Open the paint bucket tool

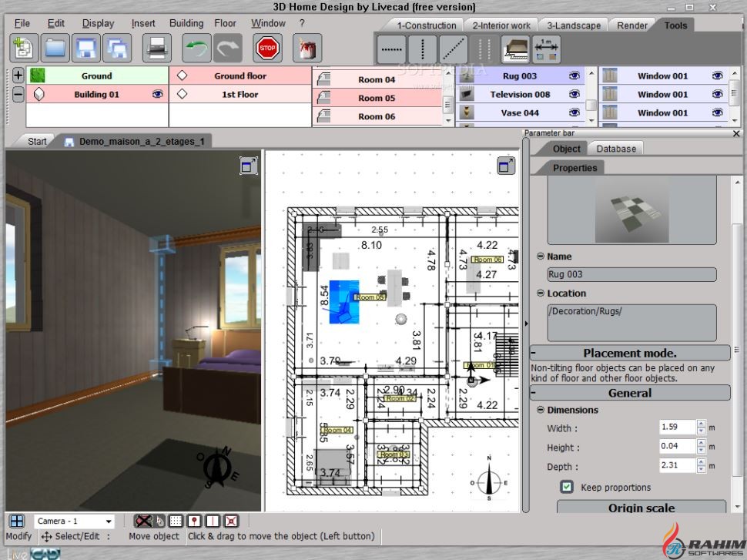(307, 48)
